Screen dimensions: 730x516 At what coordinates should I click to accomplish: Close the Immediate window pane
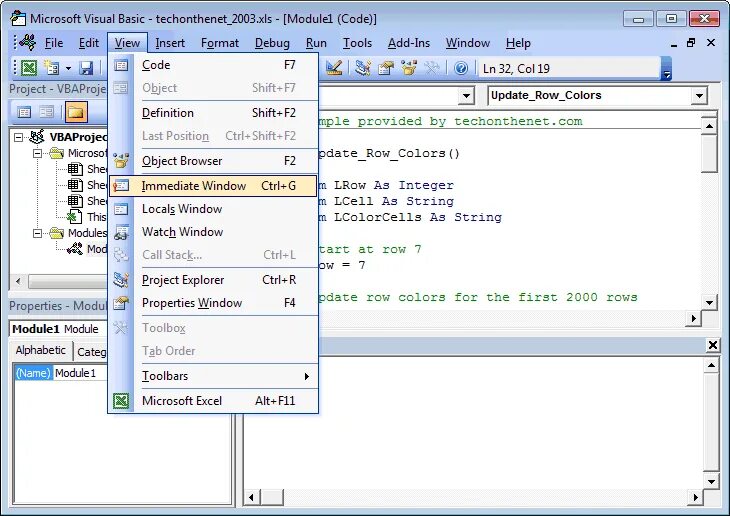pos(713,345)
